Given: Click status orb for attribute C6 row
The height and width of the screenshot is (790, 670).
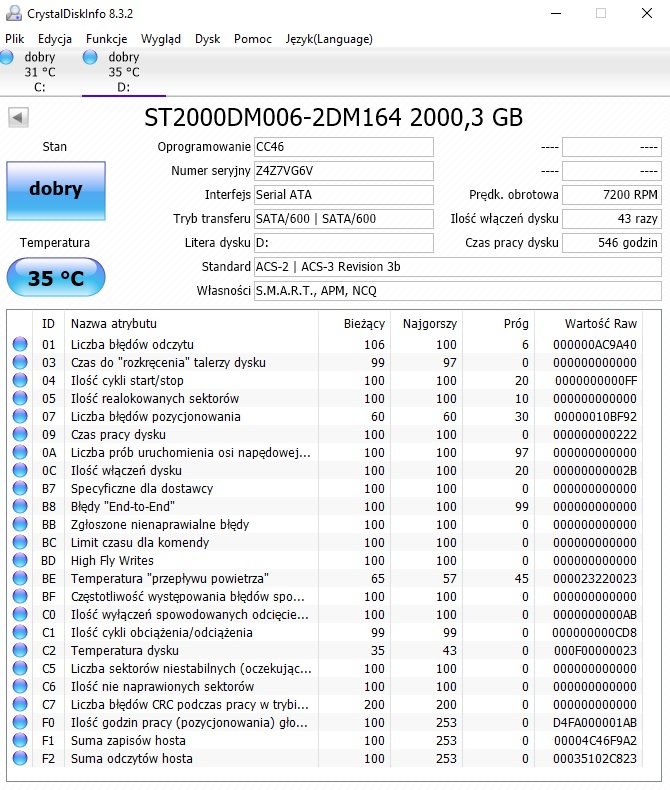Looking at the screenshot, I should coord(20,686).
